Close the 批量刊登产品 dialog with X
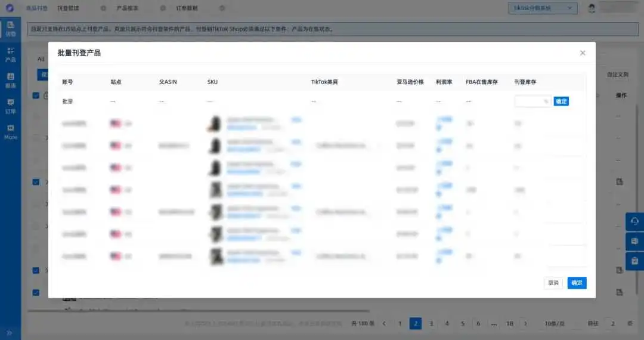The width and height of the screenshot is (644, 340). 583,53
